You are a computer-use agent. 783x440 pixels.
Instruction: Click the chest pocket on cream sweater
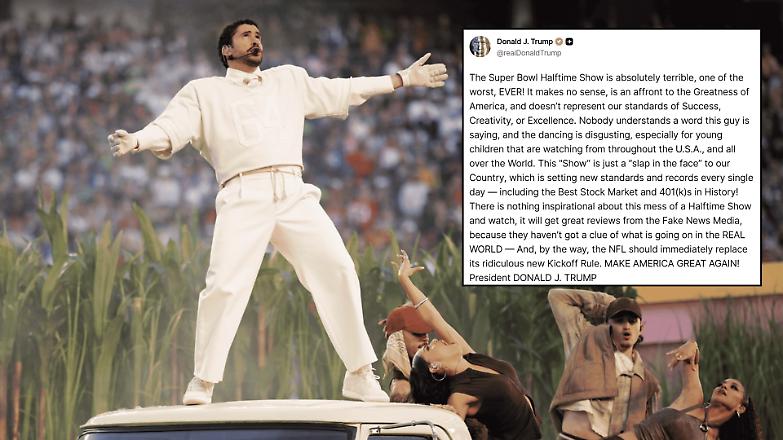252,121
